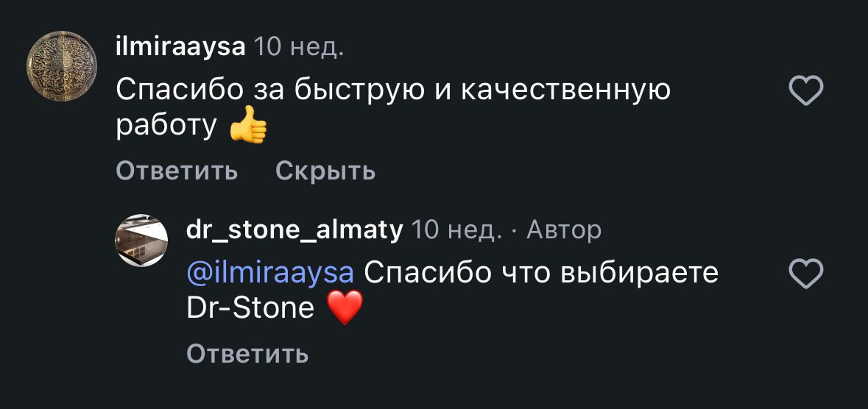The image size is (868, 409).
Task: Click the Dr-Stone brand name in the reply
Action: 250,308
